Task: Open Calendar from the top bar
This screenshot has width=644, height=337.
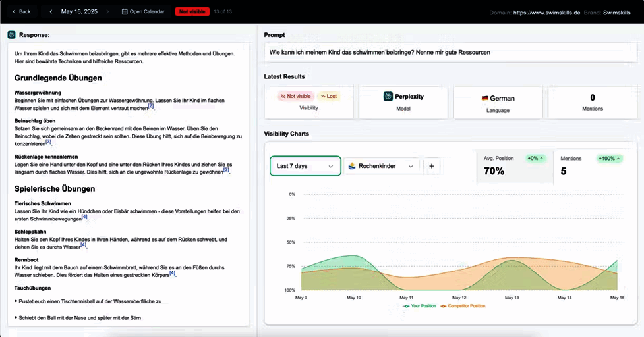Action: 144,11
